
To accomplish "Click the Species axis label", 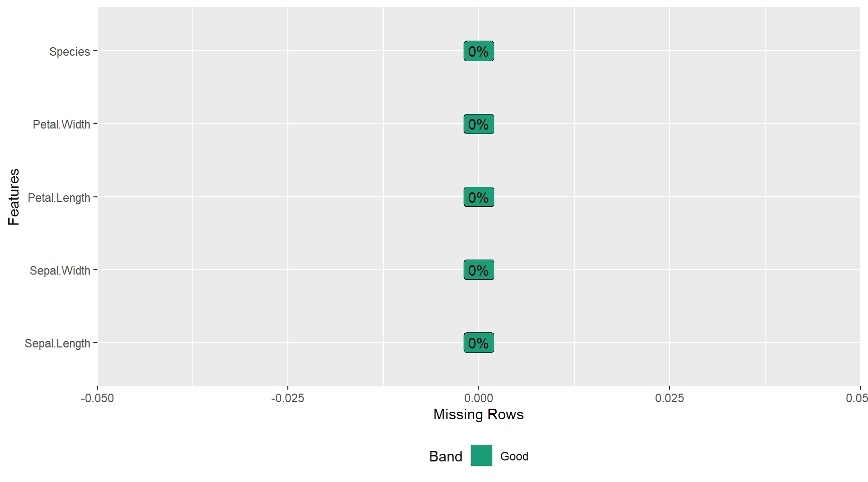I will 69,52.
